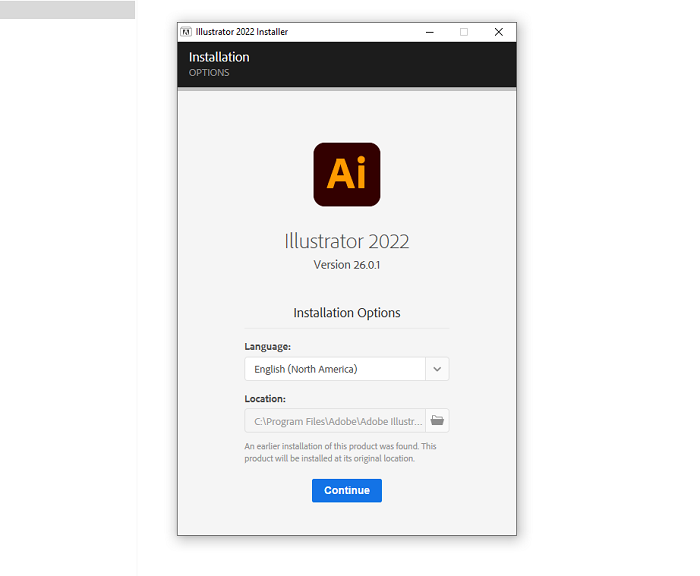Screen dimensions: 700x576
Task: Click the Version 26.0.1 text
Action: 346,265
